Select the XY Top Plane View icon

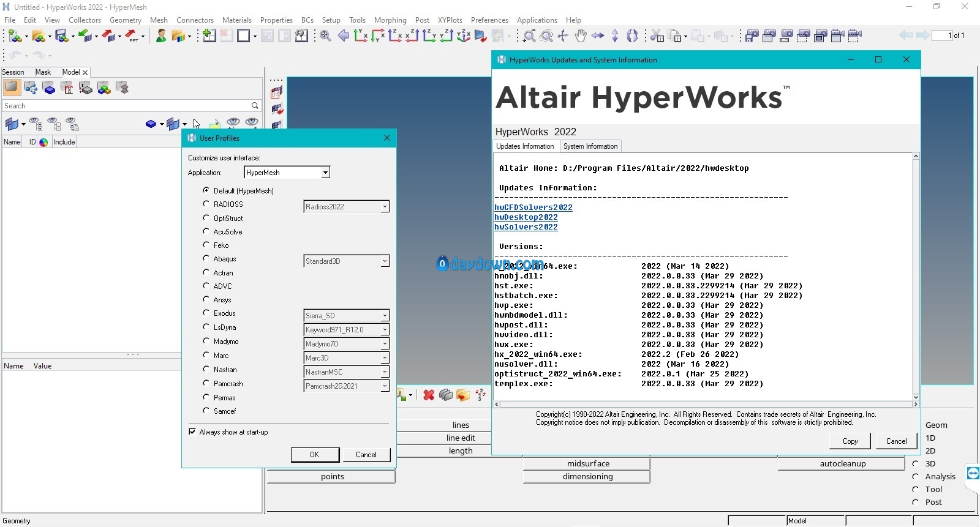(361, 36)
